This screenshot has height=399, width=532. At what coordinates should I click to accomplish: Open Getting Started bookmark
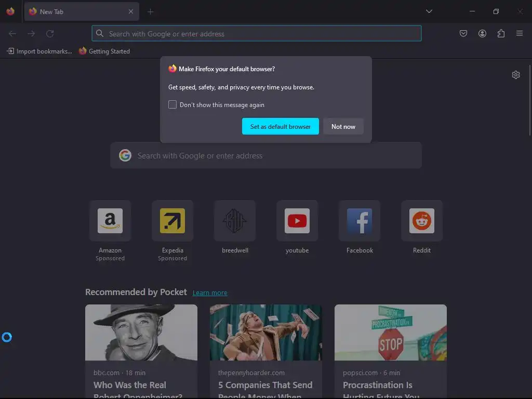[x=104, y=51]
